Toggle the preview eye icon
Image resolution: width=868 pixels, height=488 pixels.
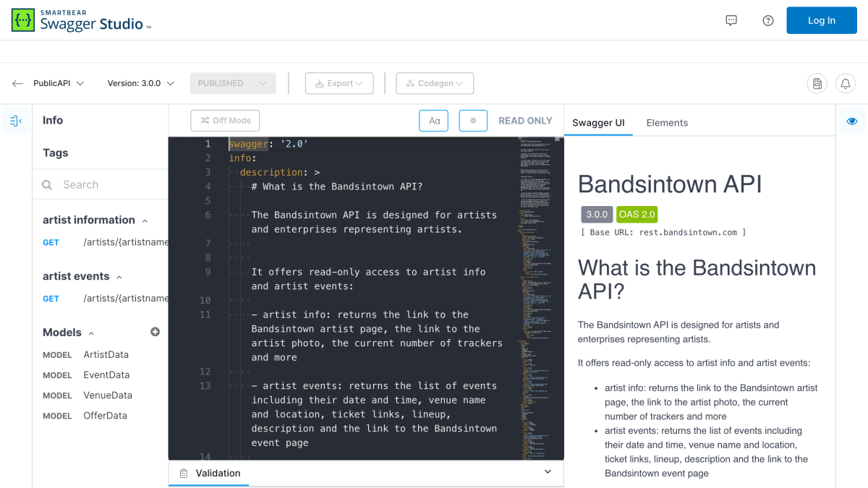[852, 121]
